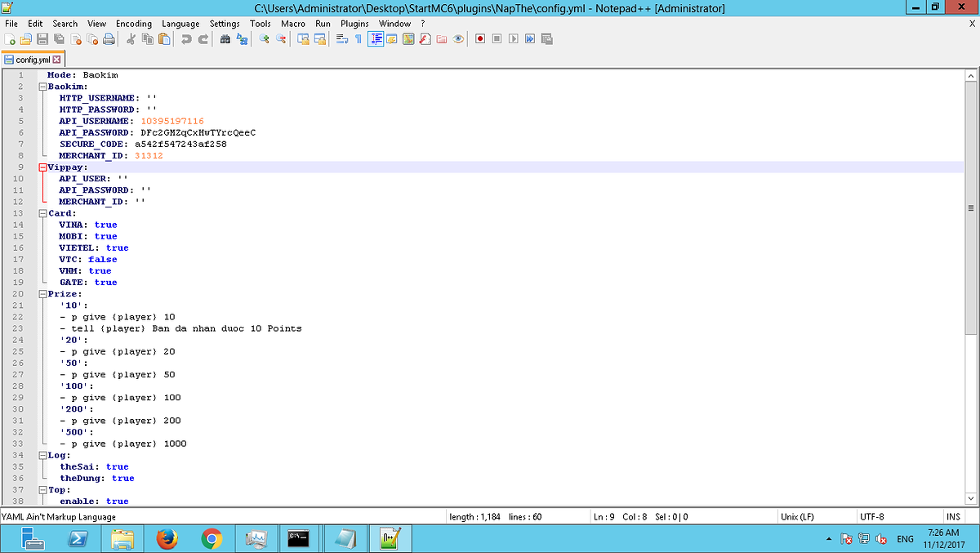Screen dimensions: 980x553
Task: Toggle synchronize horizontal scrolling icon
Action: pyautogui.click(x=319, y=38)
